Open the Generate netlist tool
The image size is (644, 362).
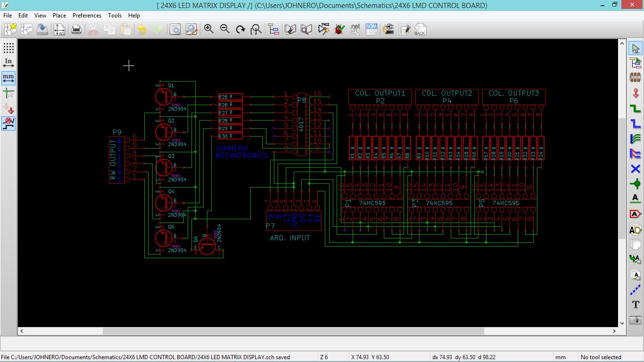[x=355, y=29]
